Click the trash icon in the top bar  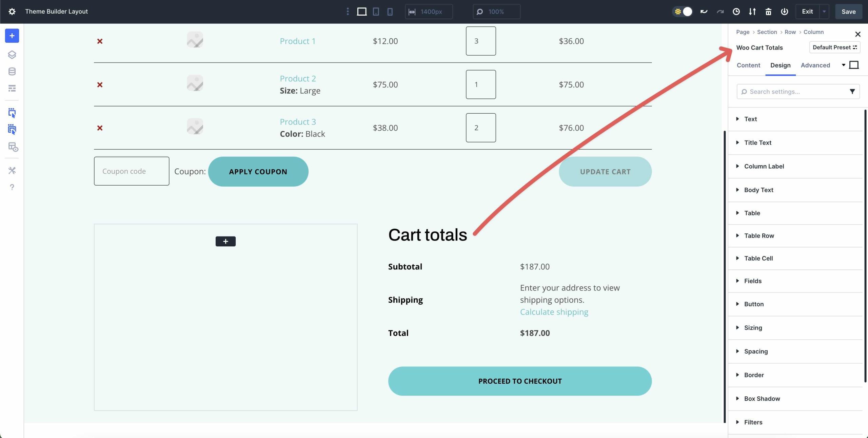click(x=768, y=12)
